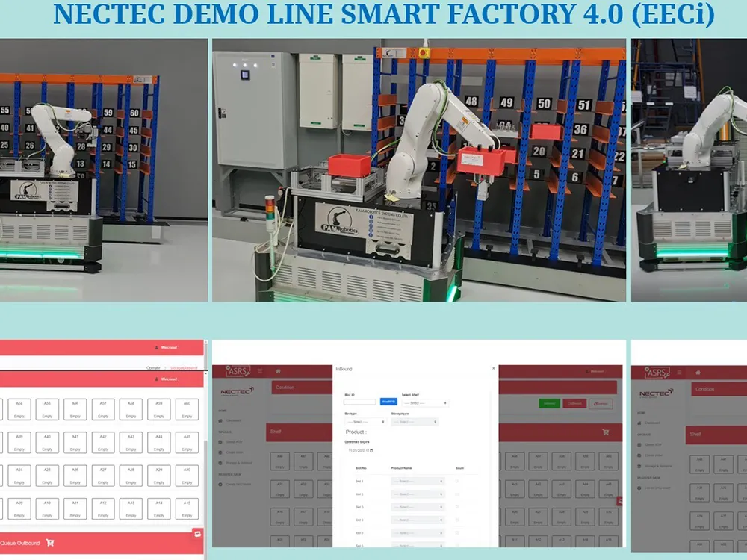Click the photo showing shelf numbers 59 and 60
This screenshot has width=747, height=560.
[104, 170]
